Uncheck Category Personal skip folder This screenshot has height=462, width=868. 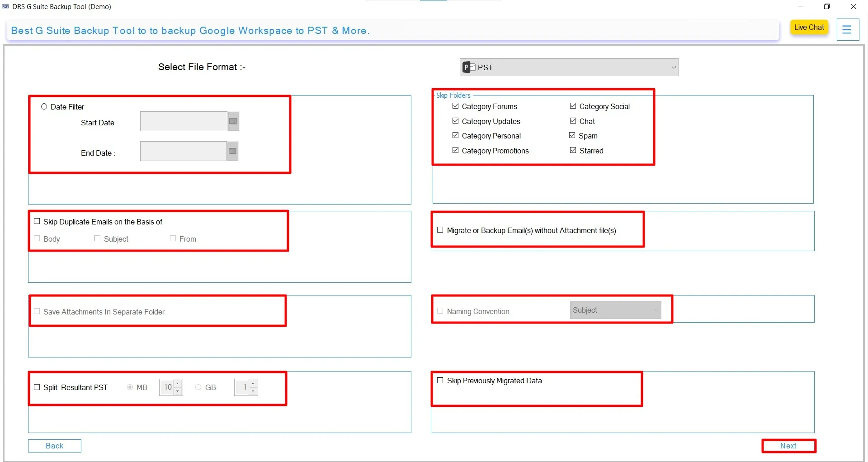[456, 136]
